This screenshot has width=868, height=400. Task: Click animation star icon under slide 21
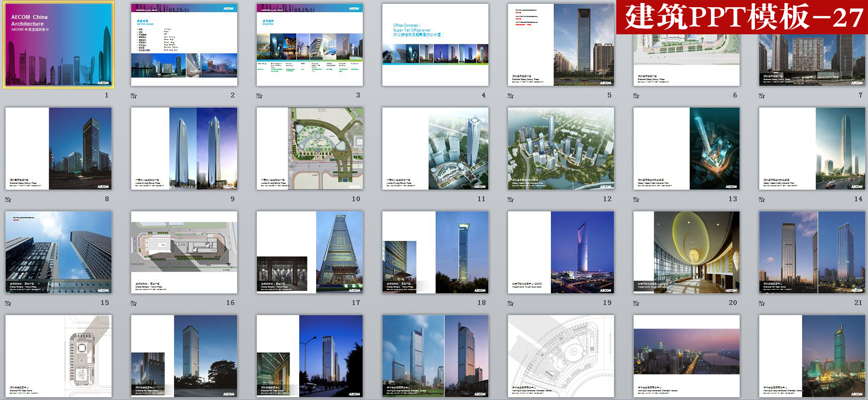click(x=762, y=303)
